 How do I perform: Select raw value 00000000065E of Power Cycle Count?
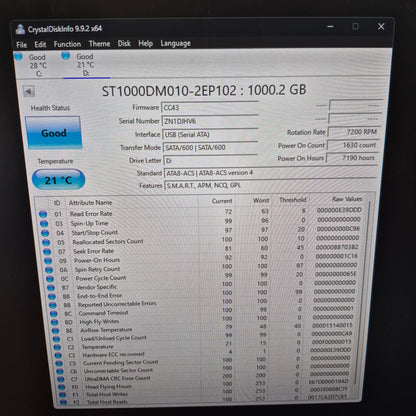(336, 274)
